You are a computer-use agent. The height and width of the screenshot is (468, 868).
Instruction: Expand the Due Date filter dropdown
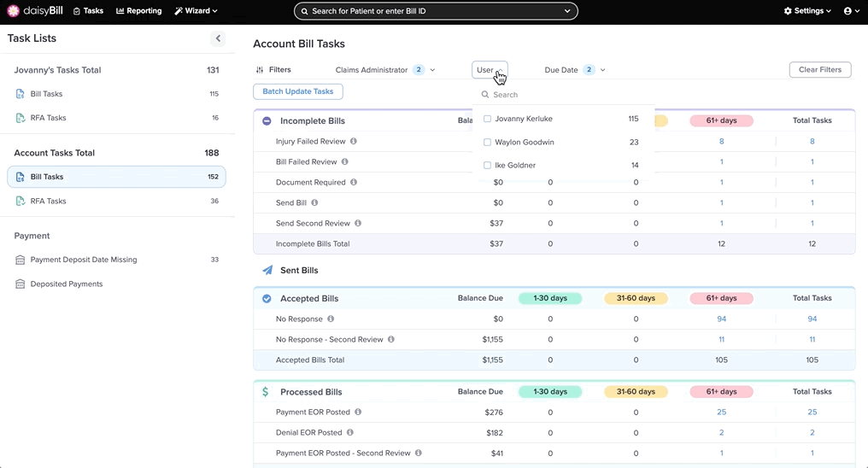pos(575,70)
